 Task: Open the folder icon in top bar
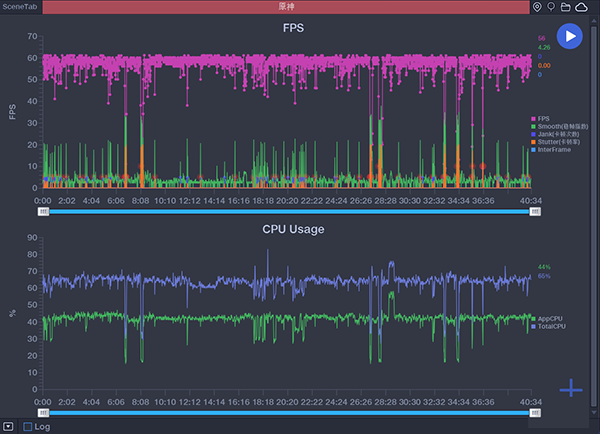click(566, 7)
